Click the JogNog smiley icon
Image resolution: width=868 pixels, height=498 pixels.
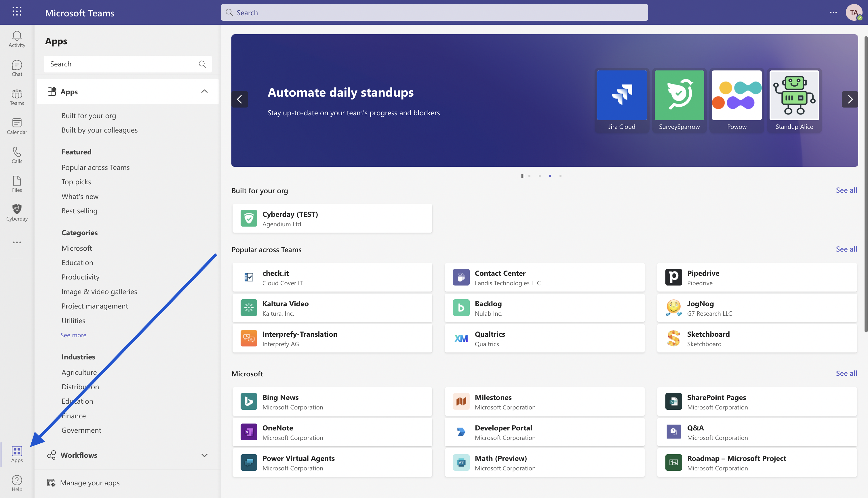pyautogui.click(x=673, y=307)
